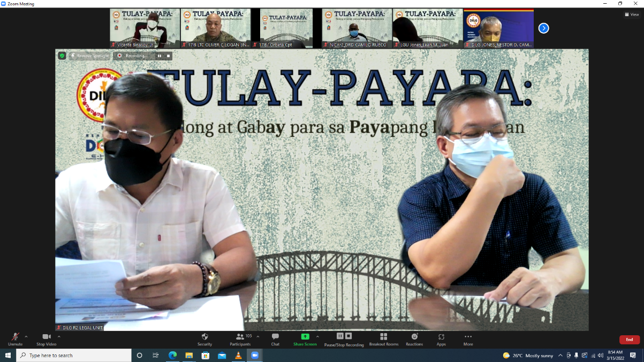Open the Mail app from the taskbar

pos(222,355)
